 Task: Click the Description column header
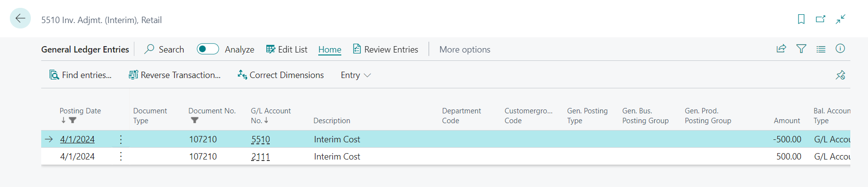(332, 121)
